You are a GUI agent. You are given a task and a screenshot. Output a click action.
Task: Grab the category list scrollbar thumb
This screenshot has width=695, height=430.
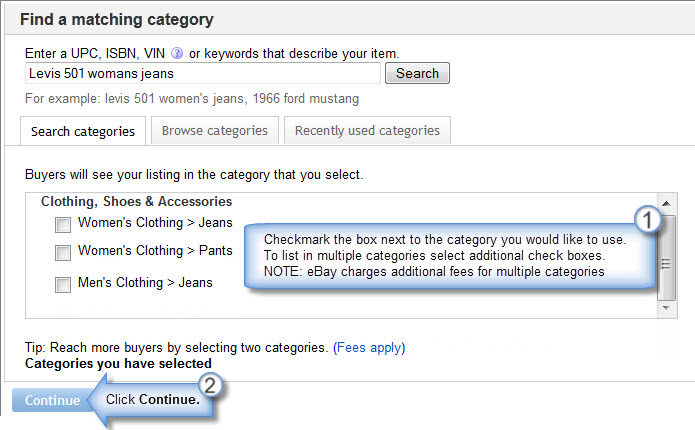pyautogui.click(x=666, y=258)
